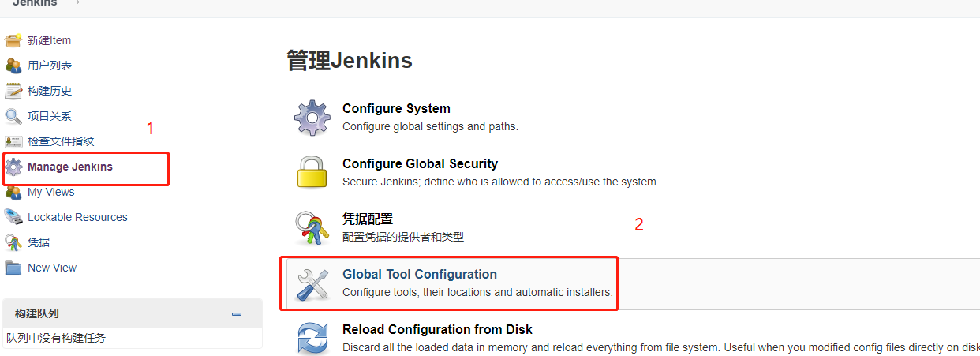This screenshot has width=980, height=356.
Task: Open the Reload Configuration from Disk link
Action: (x=438, y=330)
